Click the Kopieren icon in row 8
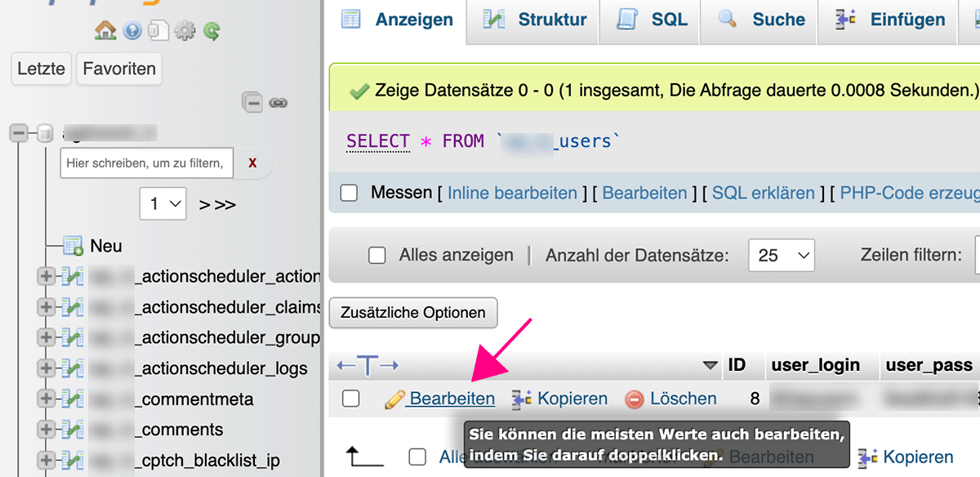980x477 pixels. 522,399
